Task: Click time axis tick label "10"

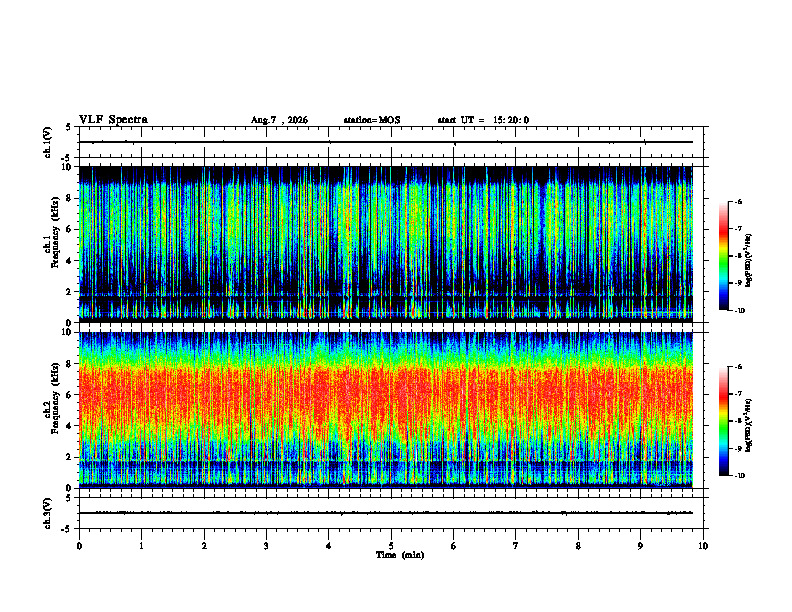Action: 703,546
